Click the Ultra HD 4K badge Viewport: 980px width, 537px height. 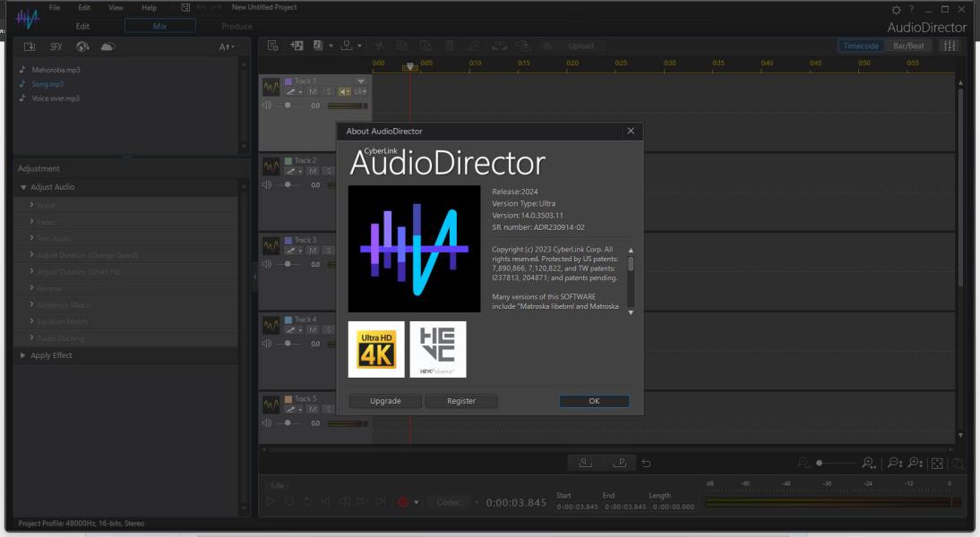click(376, 350)
